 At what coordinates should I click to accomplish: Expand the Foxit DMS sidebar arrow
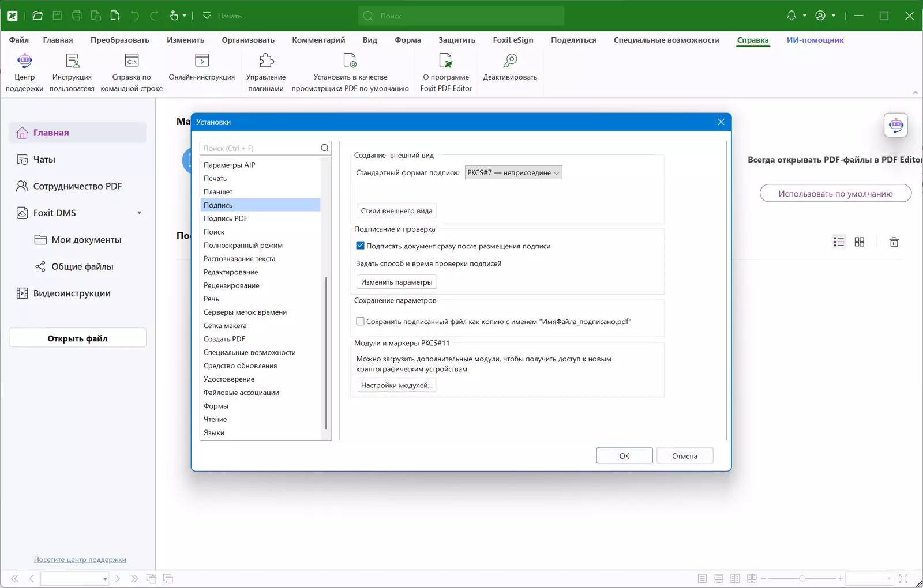(139, 213)
